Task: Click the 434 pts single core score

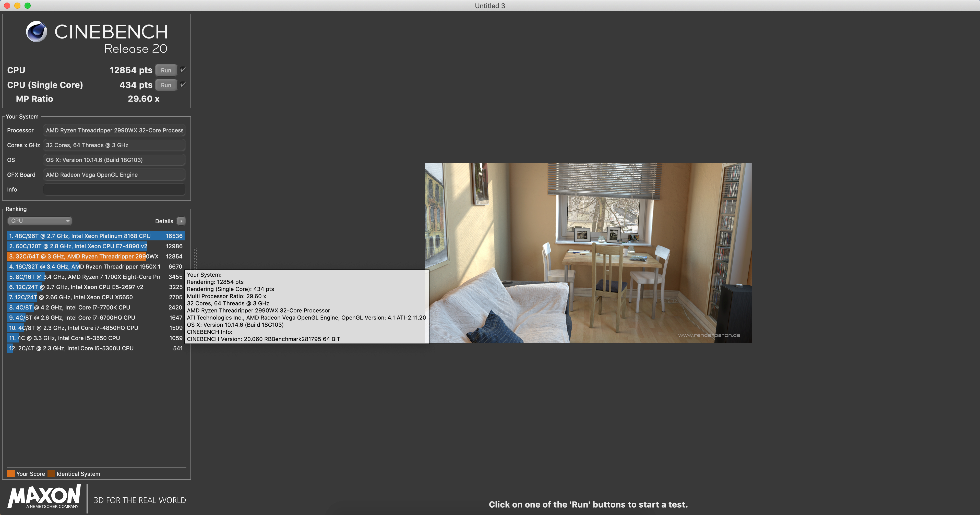Action: (136, 85)
